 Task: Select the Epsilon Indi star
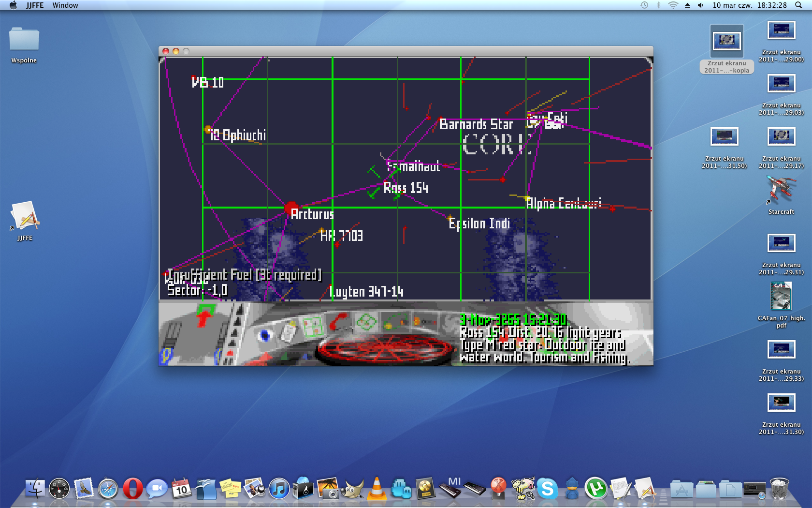point(450,218)
